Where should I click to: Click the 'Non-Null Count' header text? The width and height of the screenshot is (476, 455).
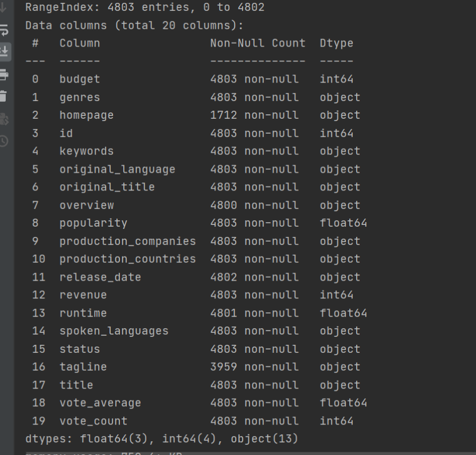pos(257,43)
